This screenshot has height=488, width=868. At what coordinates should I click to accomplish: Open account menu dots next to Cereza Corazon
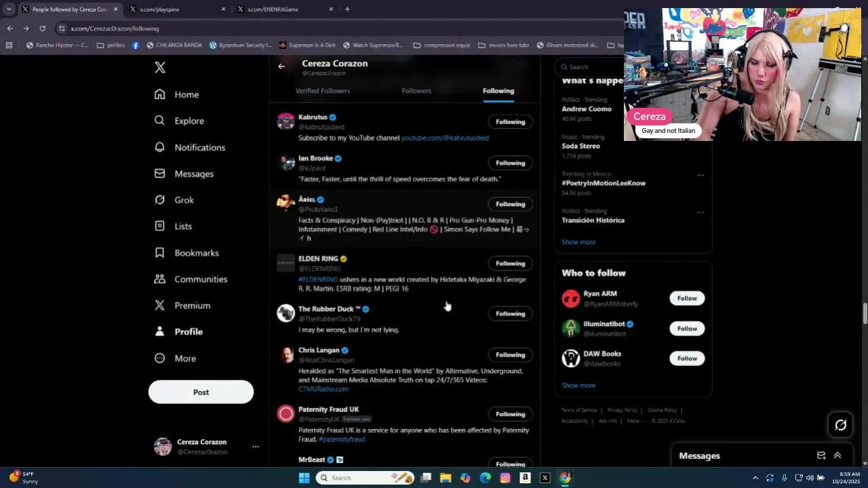click(x=256, y=447)
